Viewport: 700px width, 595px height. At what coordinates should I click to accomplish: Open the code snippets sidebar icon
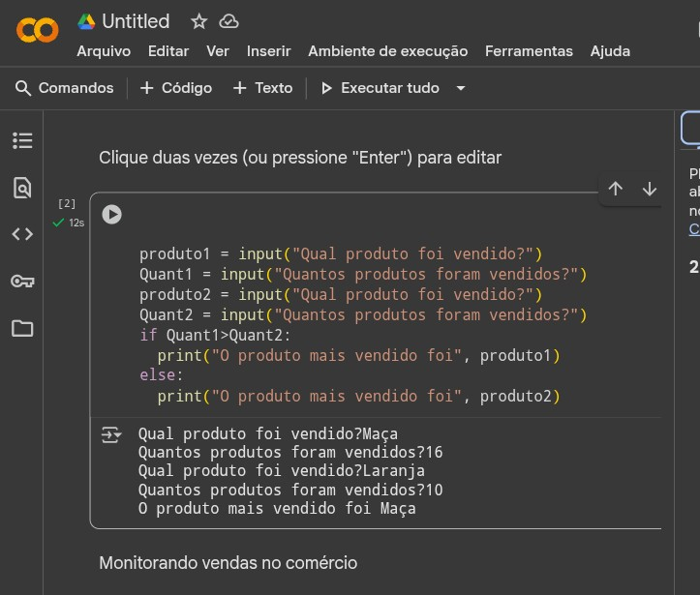pyautogui.click(x=22, y=234)
